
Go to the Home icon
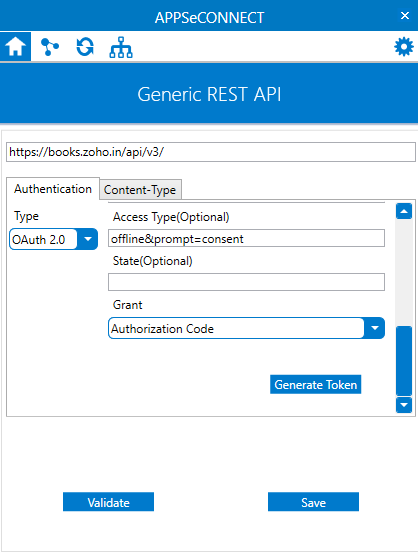pyautogui.click(x=16, y=46)
